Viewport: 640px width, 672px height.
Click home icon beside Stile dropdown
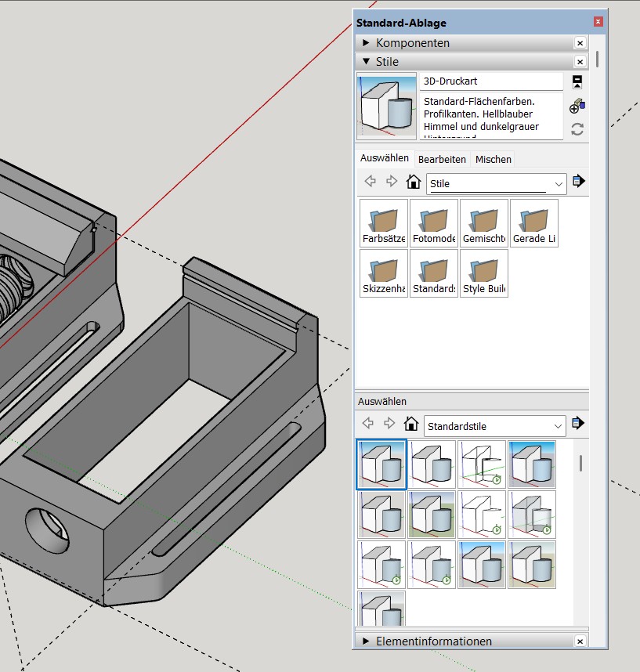[413, 182]
